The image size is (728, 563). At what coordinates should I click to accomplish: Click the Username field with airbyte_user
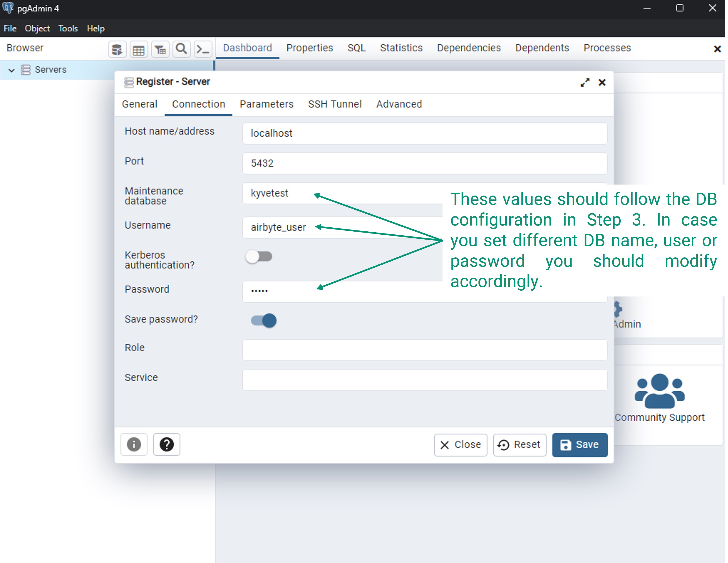tap(343, 227)
